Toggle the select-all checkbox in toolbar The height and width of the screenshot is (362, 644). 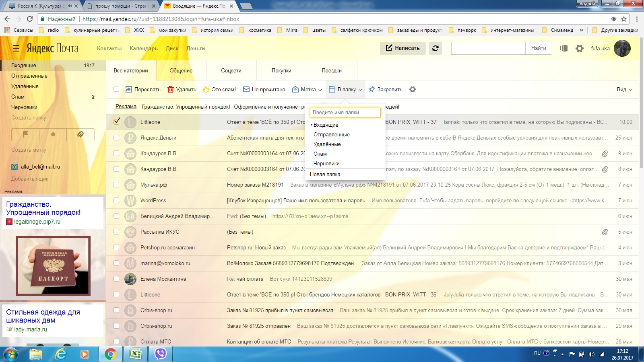116,89
